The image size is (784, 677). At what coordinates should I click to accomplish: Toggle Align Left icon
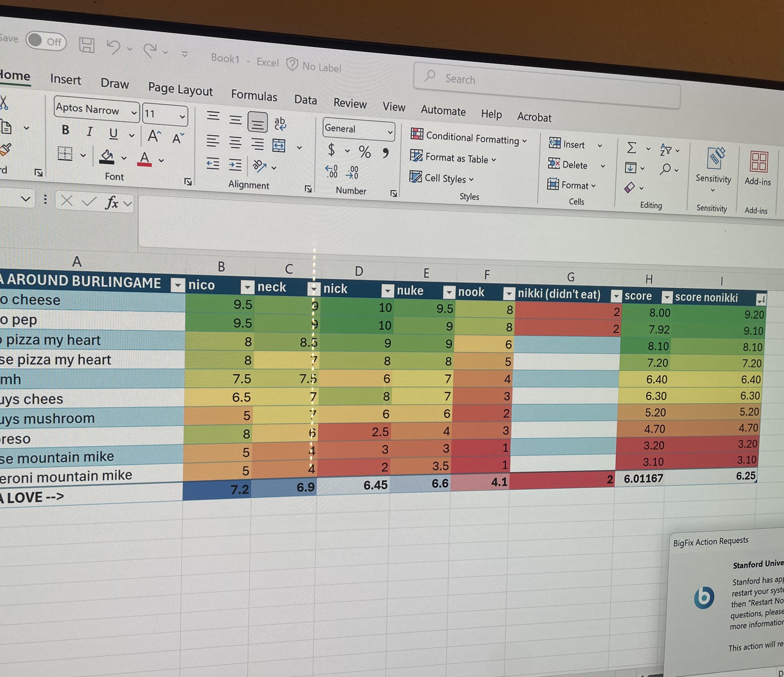213,141
